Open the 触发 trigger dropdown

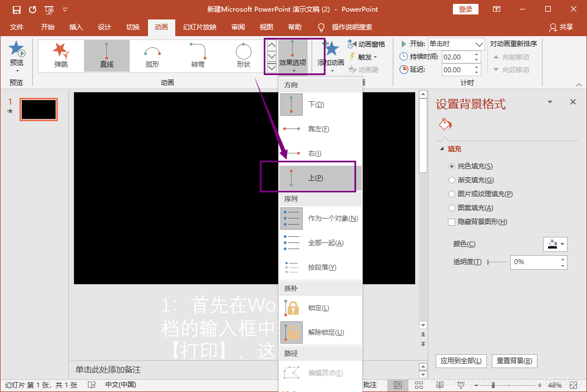point(363,57)
